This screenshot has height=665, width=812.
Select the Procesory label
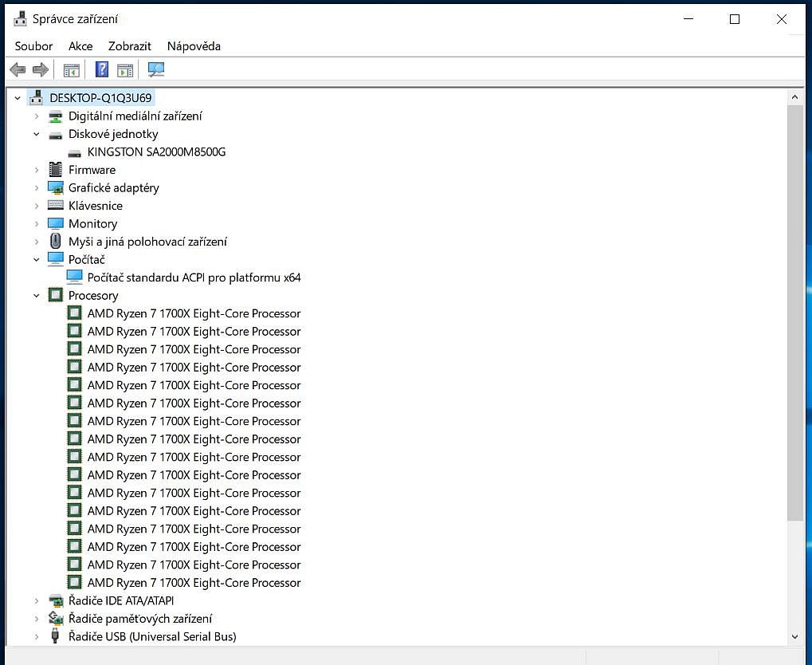(93, 296)
